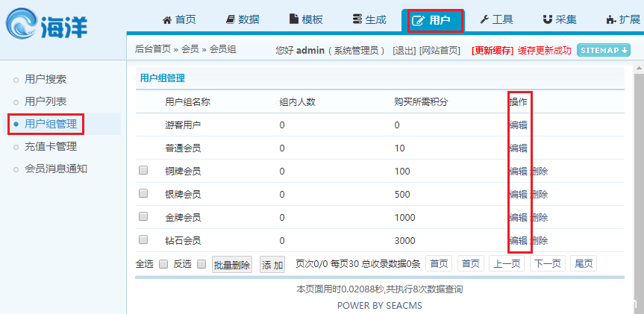The width and height of the screenshot is (644, 314).
Task: Open 充值卡管理 in the left sidebar
Action: point(51,146)
